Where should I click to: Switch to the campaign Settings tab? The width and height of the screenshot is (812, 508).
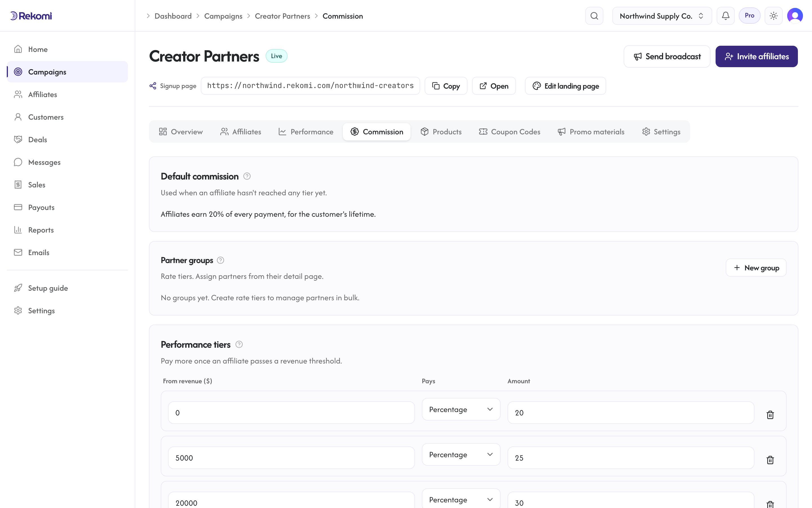[661, 132]
